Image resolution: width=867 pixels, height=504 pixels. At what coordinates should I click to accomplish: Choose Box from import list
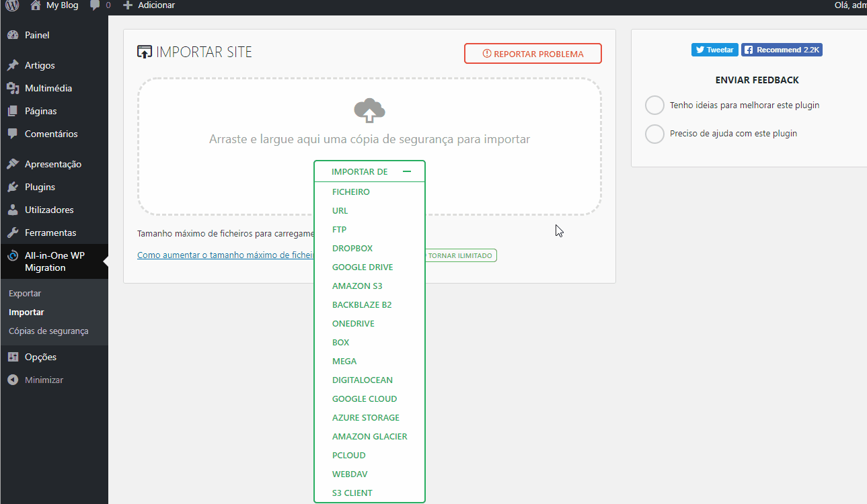(x=341, y=343)
